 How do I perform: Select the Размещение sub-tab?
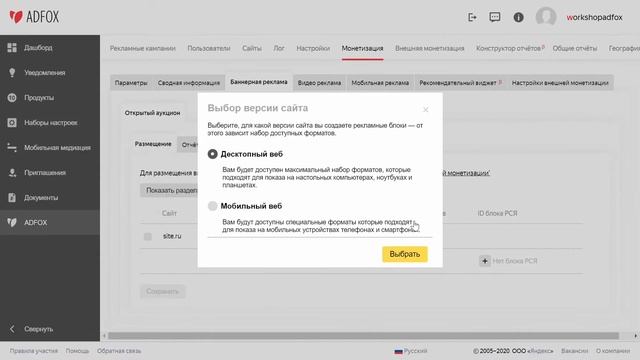153,144
